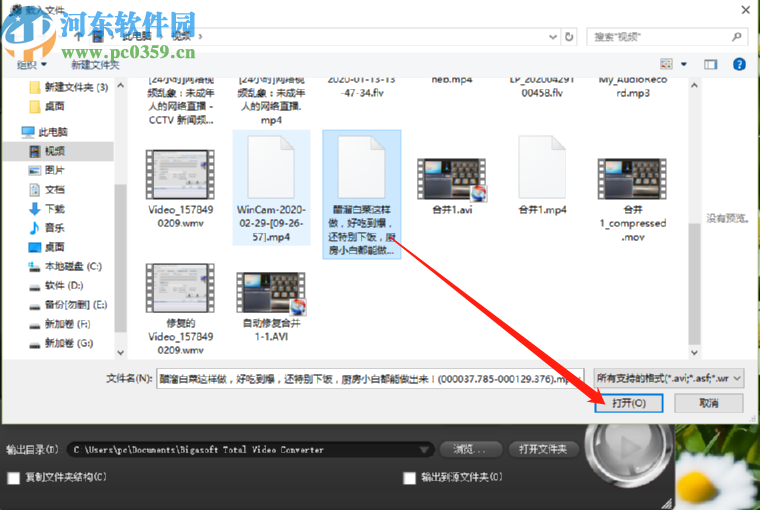The image size is (760, 510).
Task: Click the Cancel (取消) button
Action: click(709, 403)
